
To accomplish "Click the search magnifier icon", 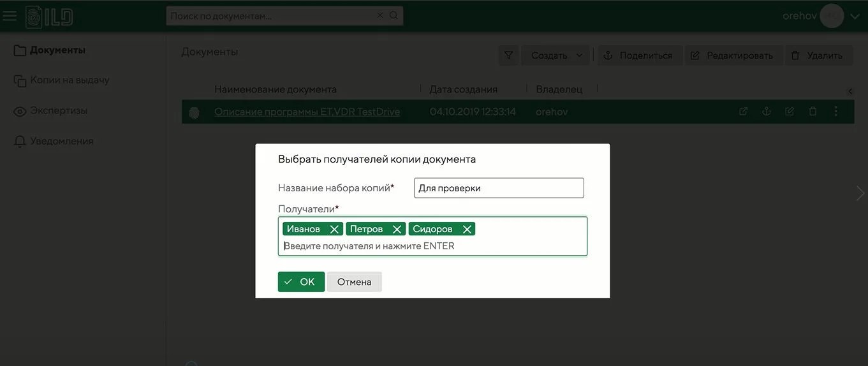I will point(394,15).
